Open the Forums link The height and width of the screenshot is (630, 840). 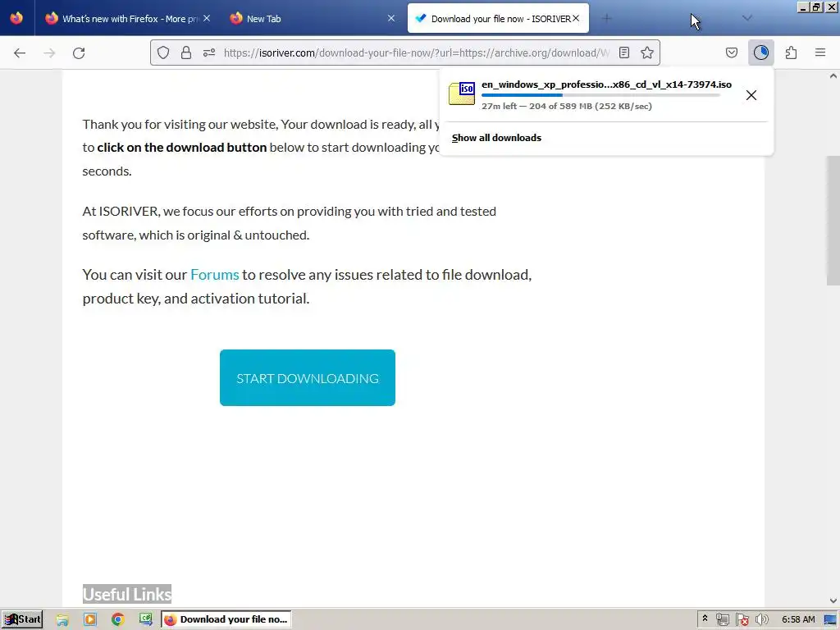(x=214, y=274)
